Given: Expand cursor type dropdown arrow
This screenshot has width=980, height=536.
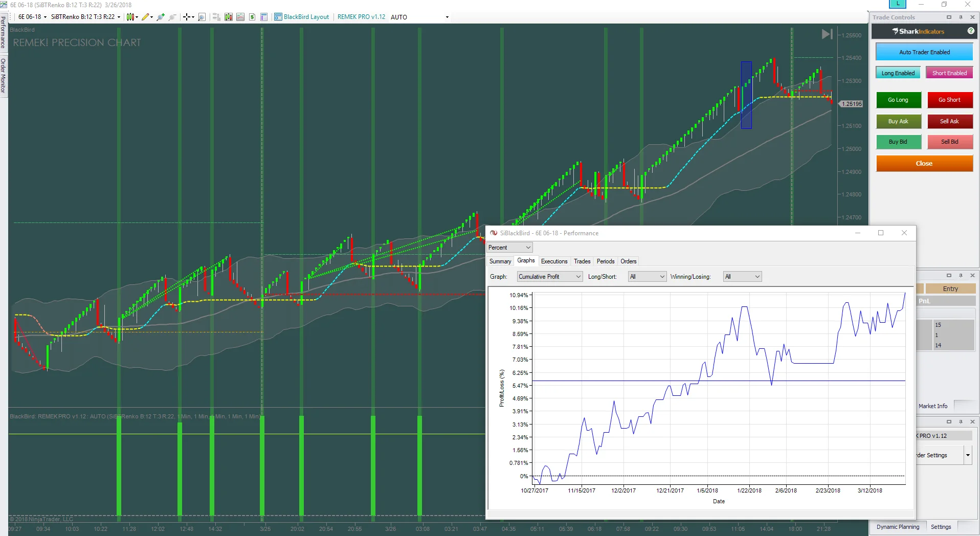Looking at the screenshot, I should pyautogui.click(x=193, y=17).
